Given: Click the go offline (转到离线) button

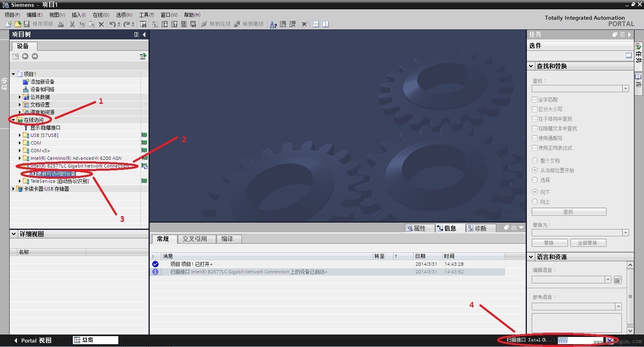Looking at the screenshot, I should point(249,24).
